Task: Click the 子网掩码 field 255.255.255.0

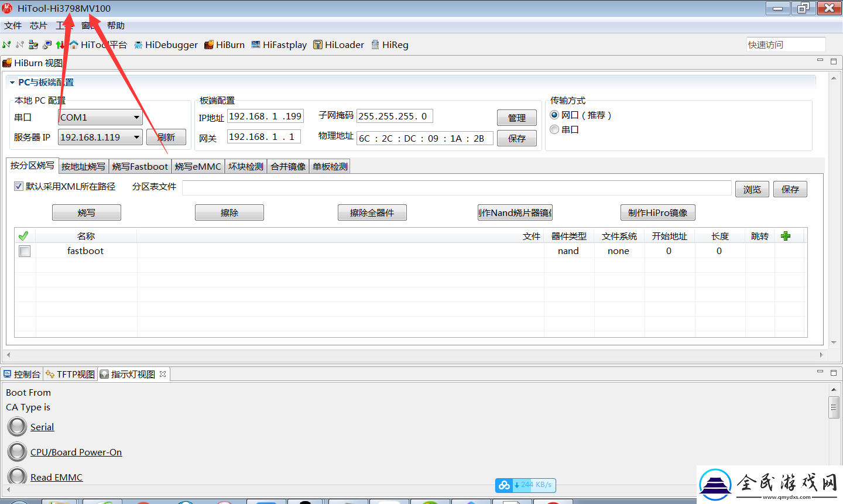Action: (395, 116)
